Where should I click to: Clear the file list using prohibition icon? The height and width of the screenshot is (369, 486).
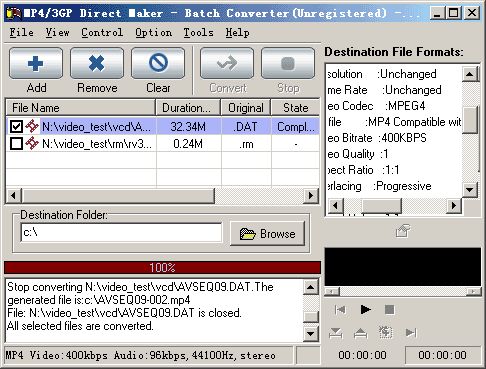tap(158, 63)
